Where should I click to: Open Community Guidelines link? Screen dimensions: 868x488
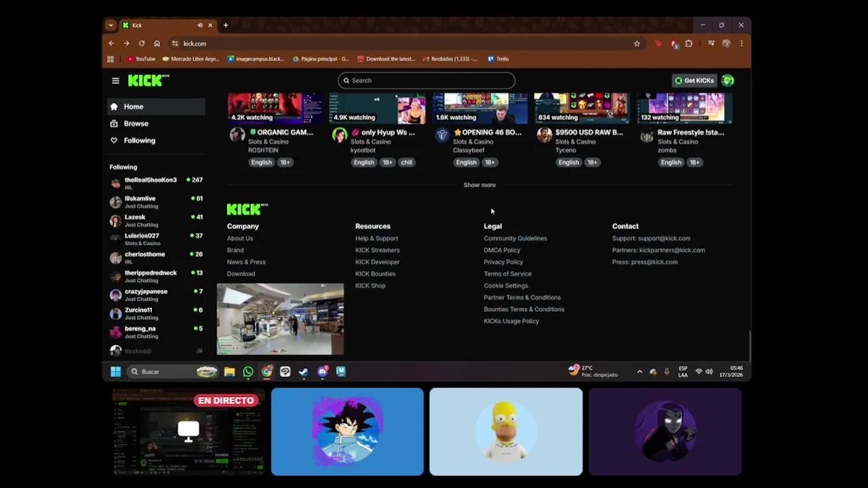pyautogui.click(x=515, y=239)
